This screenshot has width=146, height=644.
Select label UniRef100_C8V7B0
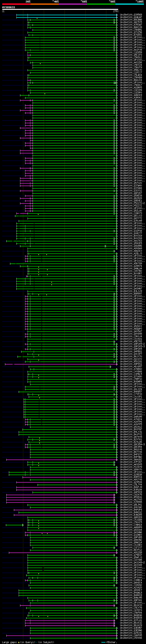[131, 271]
